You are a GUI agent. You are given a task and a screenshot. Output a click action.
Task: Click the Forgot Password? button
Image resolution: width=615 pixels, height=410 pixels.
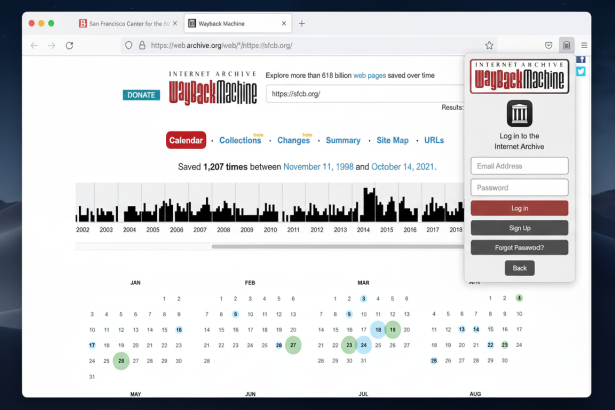click(x=519, y=247)
